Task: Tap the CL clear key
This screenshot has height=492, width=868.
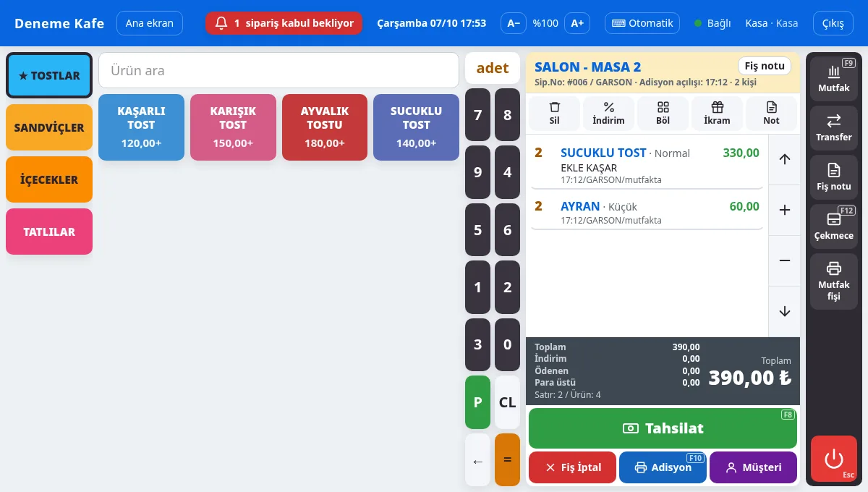Action: (x=507, y=402)
